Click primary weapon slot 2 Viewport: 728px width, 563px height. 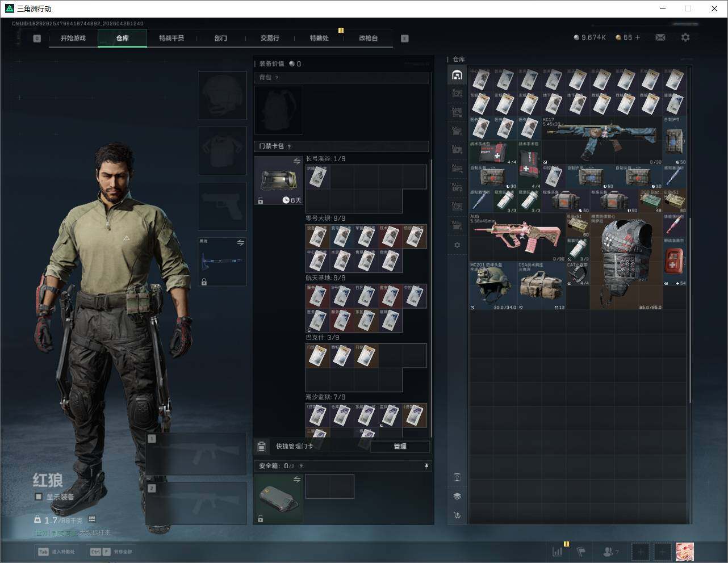[x=196, y=503]
